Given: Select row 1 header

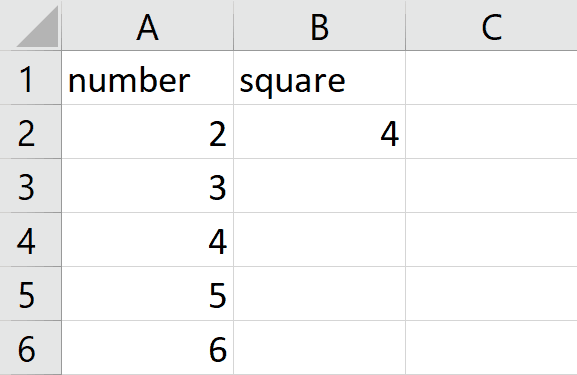Looking at the screenshot, I should click(x=31, y=78).
